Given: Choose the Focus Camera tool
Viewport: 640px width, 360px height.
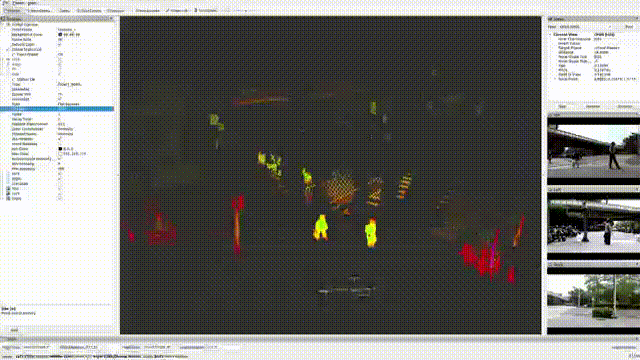Looking at the screenshot, I should point(89,11).
